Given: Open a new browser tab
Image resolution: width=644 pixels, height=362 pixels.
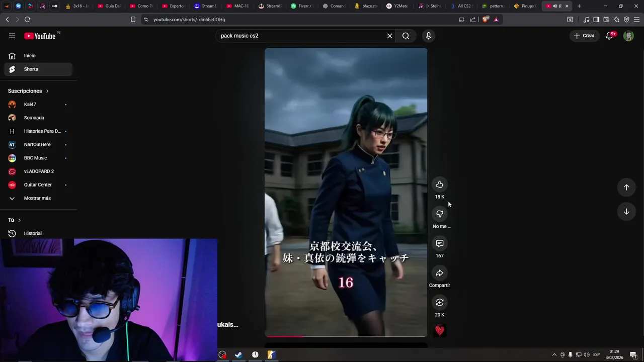Looking at the screenshot, I should (x=579, y=6).
